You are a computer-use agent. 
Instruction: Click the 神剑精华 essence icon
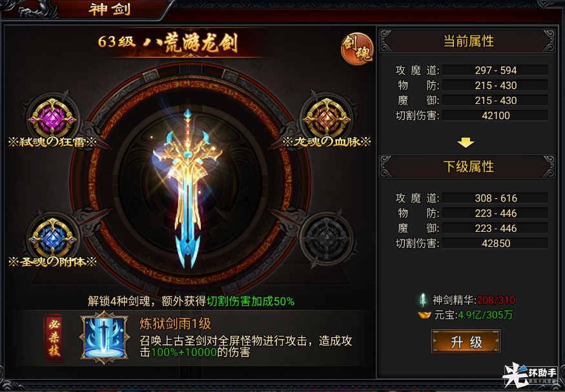(x=423, y=300)
